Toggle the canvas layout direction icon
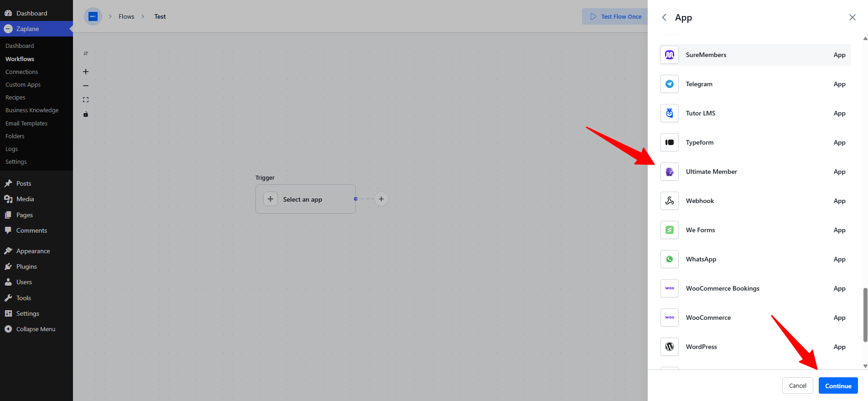 (x=86, y=53)
